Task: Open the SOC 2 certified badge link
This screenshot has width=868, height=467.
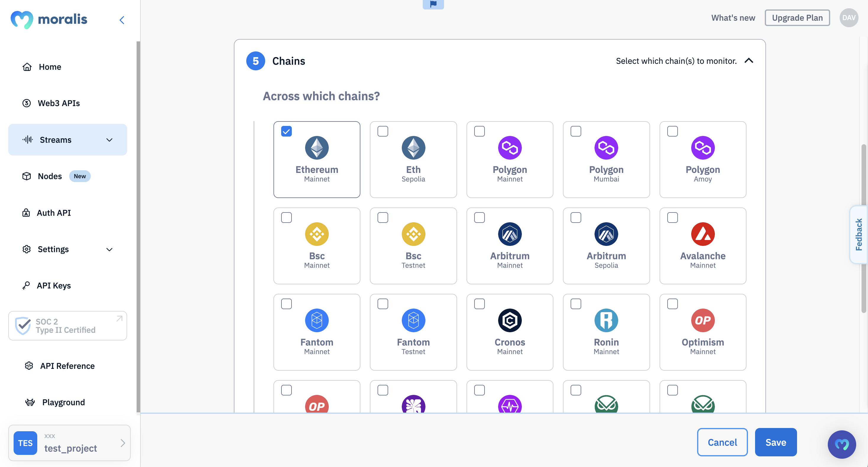Action: [x=67, y=325]
